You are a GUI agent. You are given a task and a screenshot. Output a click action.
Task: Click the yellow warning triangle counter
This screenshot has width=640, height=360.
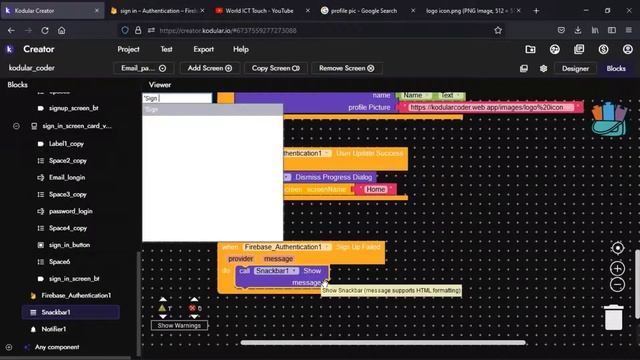(x=162, y=308)
